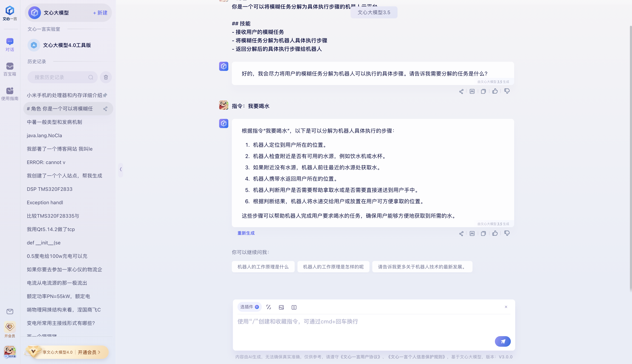Click the send message arrow button
632x364 pixels.
coord(502,341)
